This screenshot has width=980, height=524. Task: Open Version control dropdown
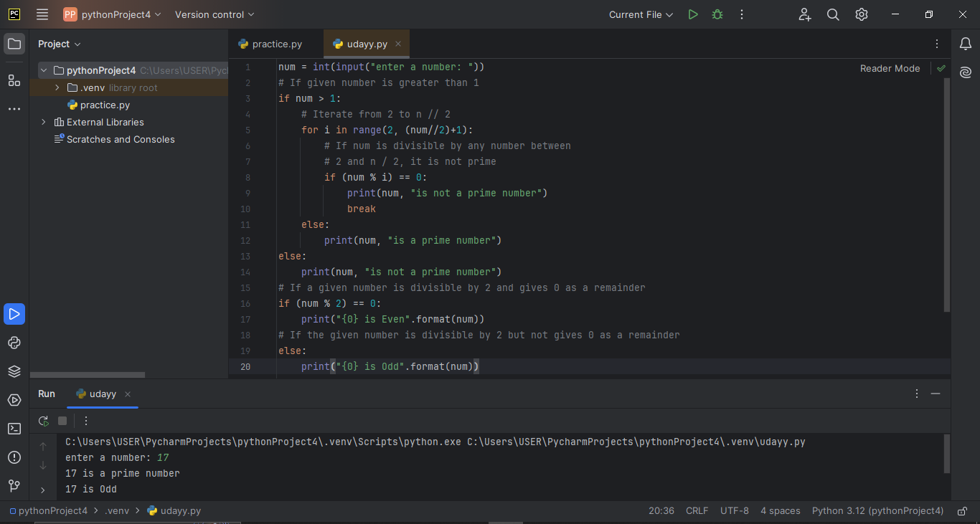tap(215, 14)
